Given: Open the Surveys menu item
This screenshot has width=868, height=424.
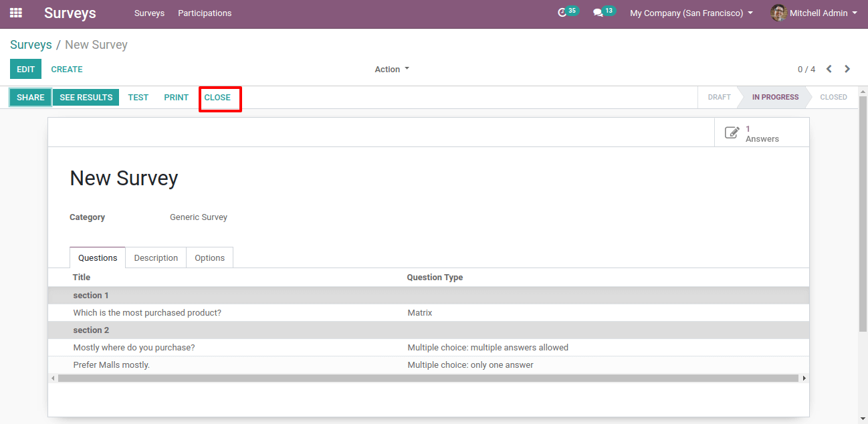Looking at the screenshot, I should [x=149, y=13].
